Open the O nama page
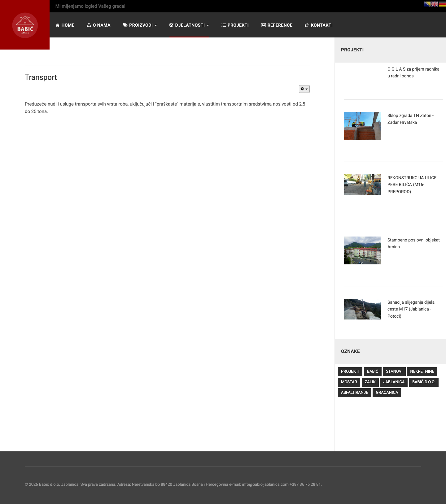The image size is (446, 504). point(98,25)
